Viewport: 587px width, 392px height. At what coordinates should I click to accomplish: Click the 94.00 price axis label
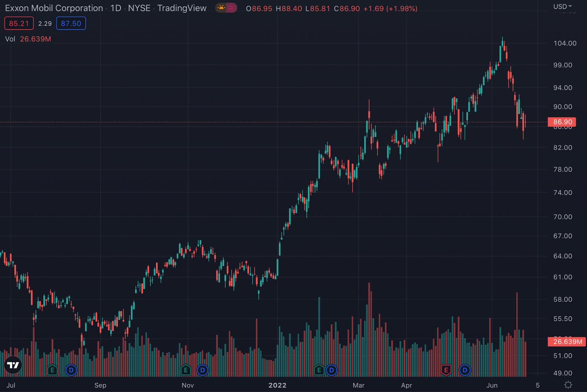pos(563,88)
